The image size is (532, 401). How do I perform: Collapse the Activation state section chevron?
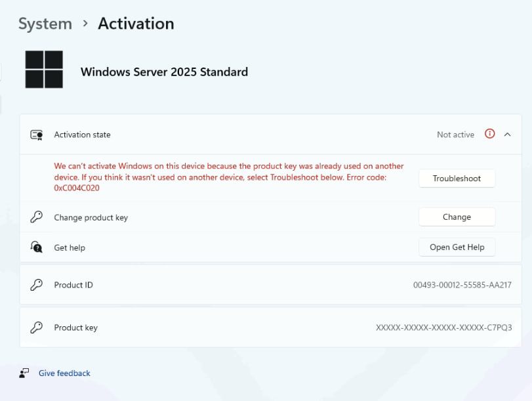tap(508, 135)
